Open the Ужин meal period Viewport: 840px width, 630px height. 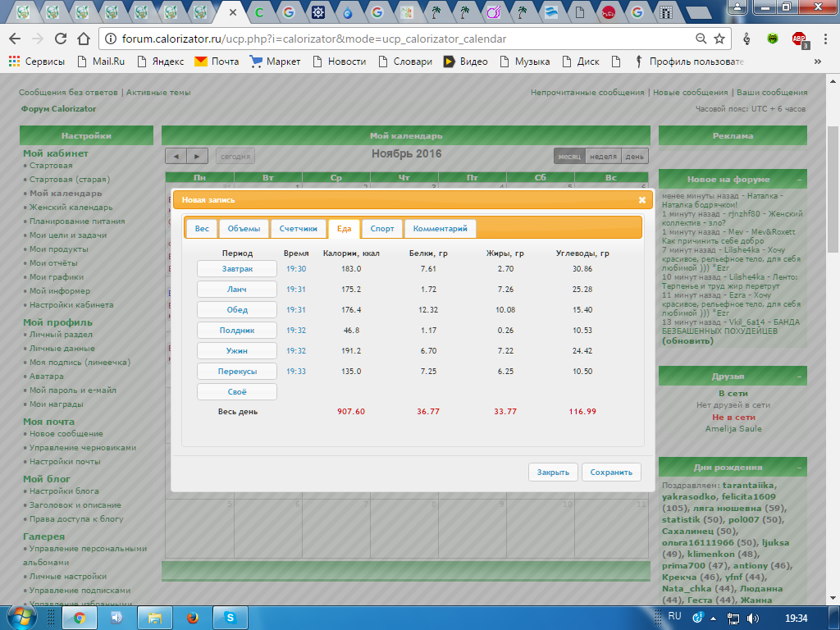click(x=237, y=351)
